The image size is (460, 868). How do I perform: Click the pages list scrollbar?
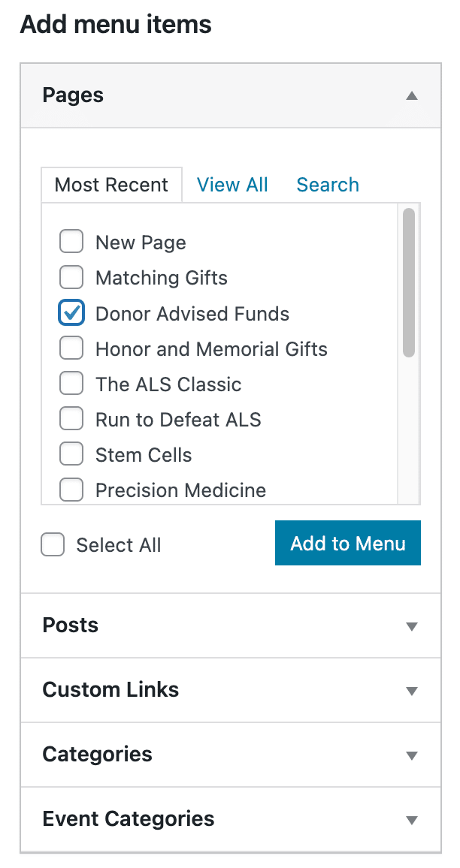click(x=409, y=284)
